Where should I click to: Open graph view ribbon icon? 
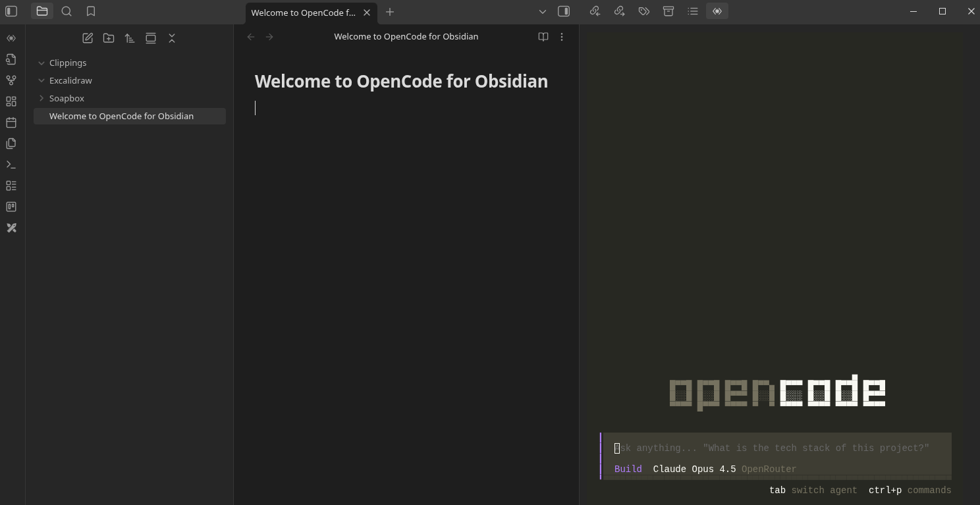point(11,80)
